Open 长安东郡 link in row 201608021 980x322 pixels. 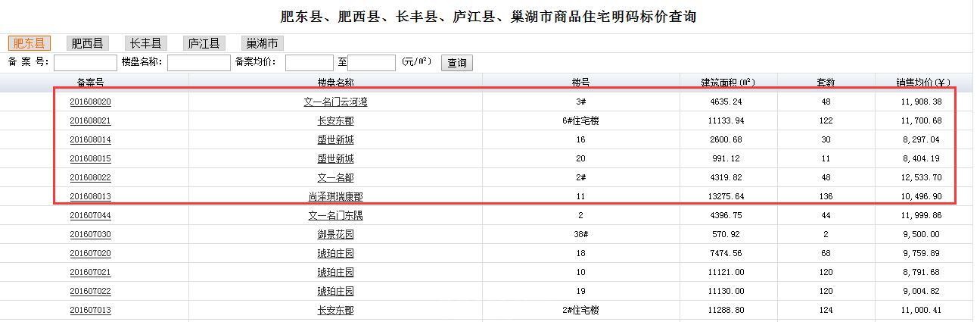pyautogui.click(x=335, y=121)
